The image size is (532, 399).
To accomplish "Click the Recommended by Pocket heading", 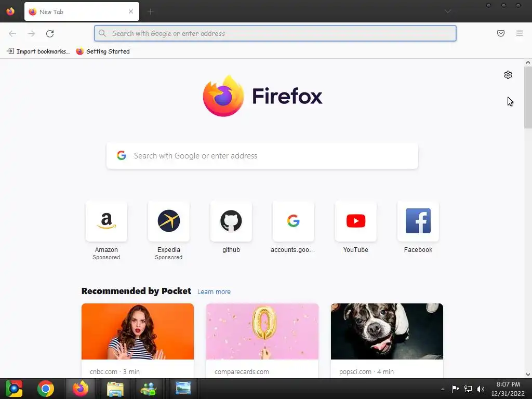I will (137, 291).
